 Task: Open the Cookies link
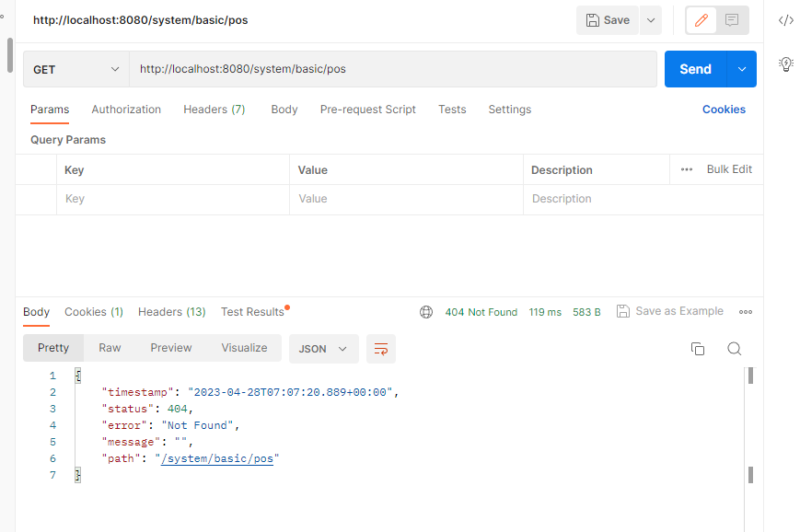724,110
